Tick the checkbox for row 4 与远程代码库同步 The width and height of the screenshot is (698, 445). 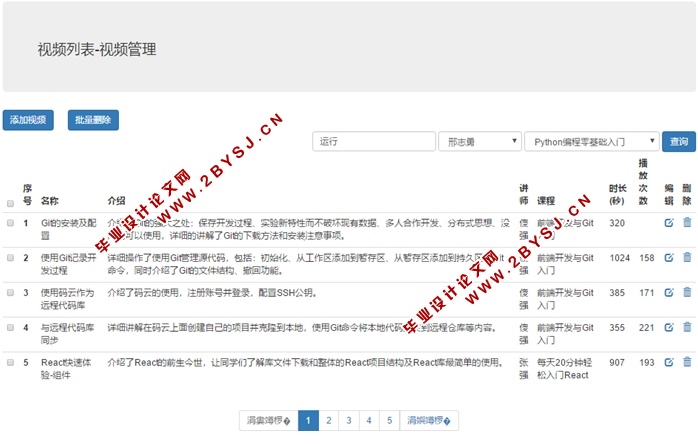pos(10,328)
